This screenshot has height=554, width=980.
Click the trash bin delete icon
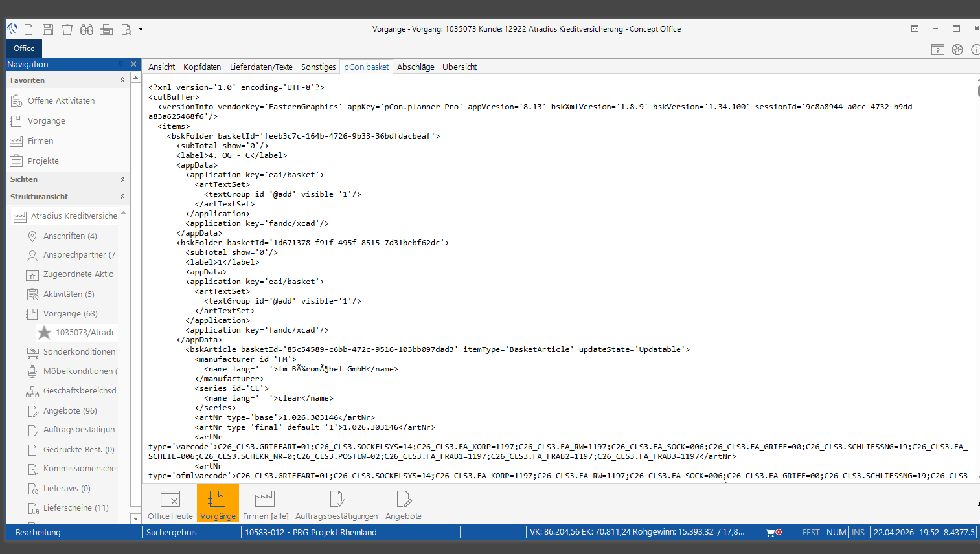point(67,29)
